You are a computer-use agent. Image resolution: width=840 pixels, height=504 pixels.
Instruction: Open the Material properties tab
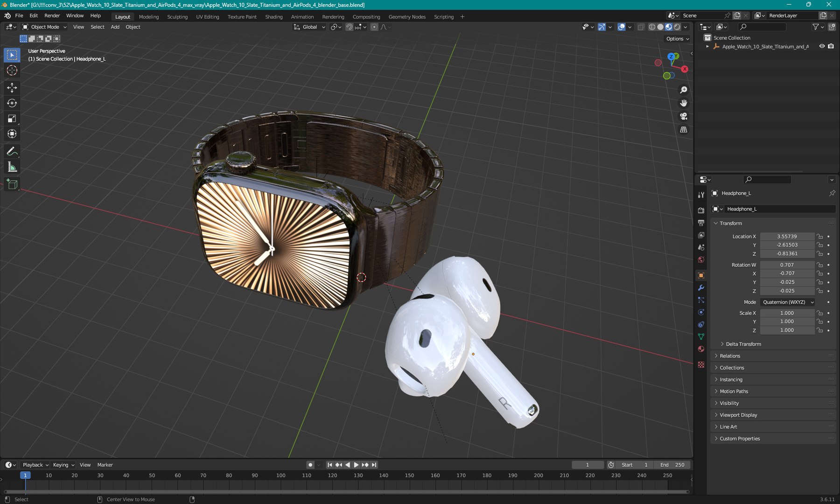click(x=701, y=349)
